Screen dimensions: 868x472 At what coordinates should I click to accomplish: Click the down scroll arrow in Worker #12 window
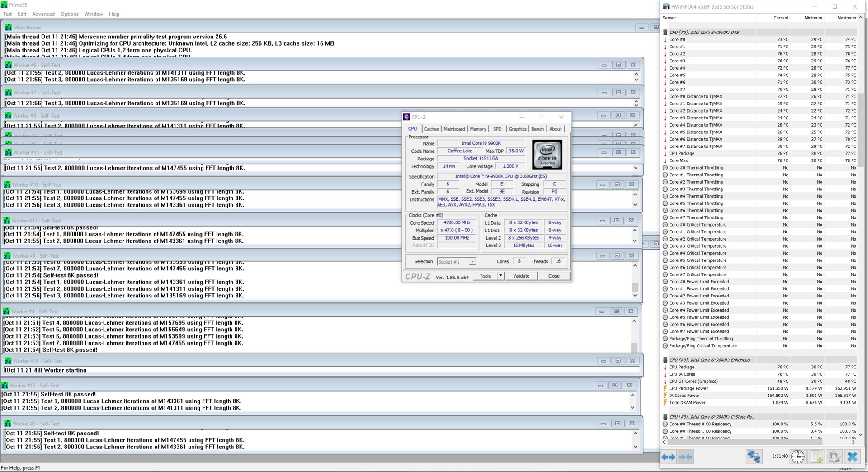tap(632, 408)
